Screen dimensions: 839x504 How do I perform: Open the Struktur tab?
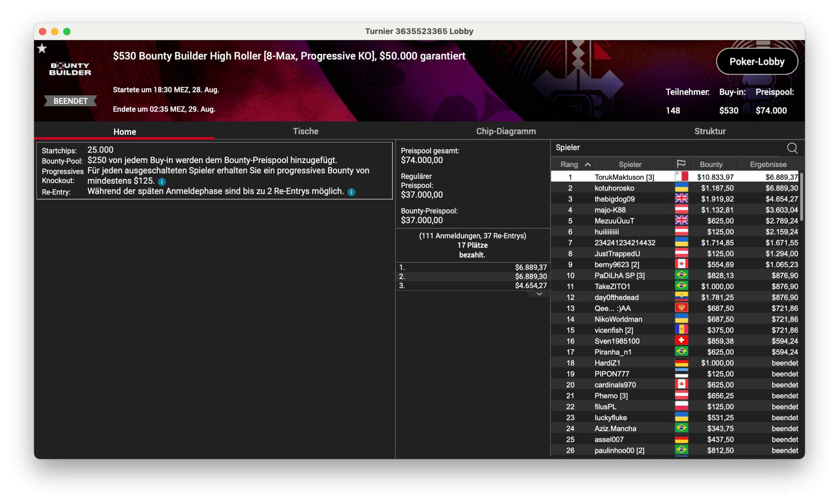pyautogui.click(x=710, y=131)
